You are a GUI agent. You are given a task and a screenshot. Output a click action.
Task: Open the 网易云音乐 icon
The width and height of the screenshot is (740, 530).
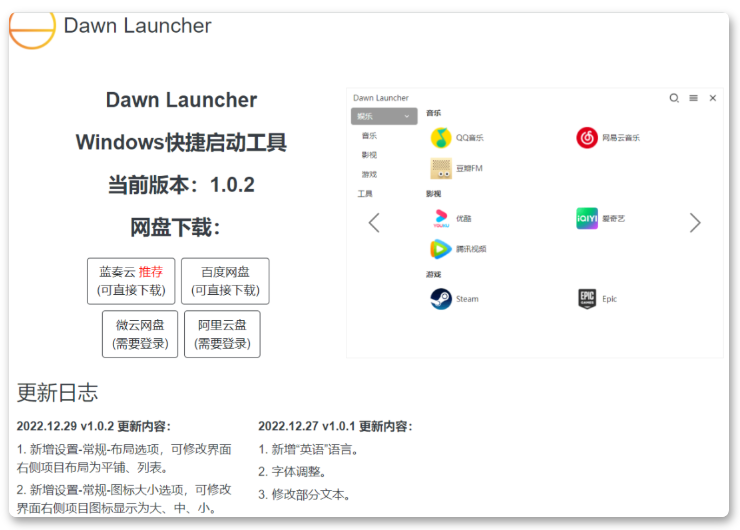point(587,138)
